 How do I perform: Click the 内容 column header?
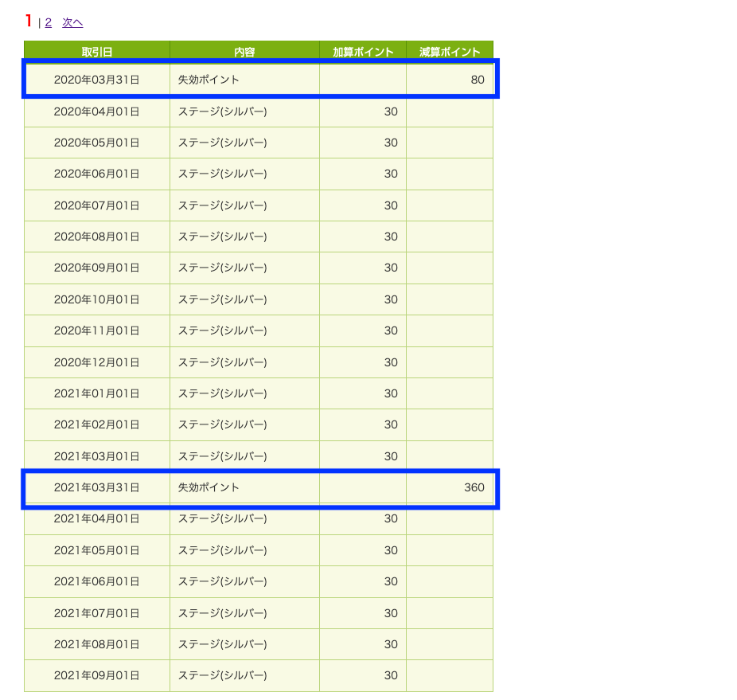pos(244,52)
